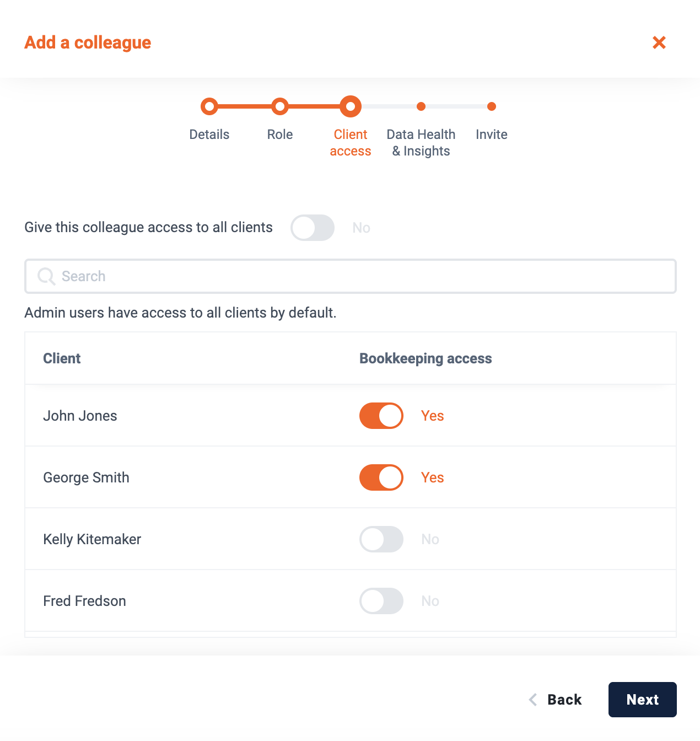Grant Fred Fredson bookkeeping access
The width and height of the screenshot is (700, 741).
click(381, 601)
